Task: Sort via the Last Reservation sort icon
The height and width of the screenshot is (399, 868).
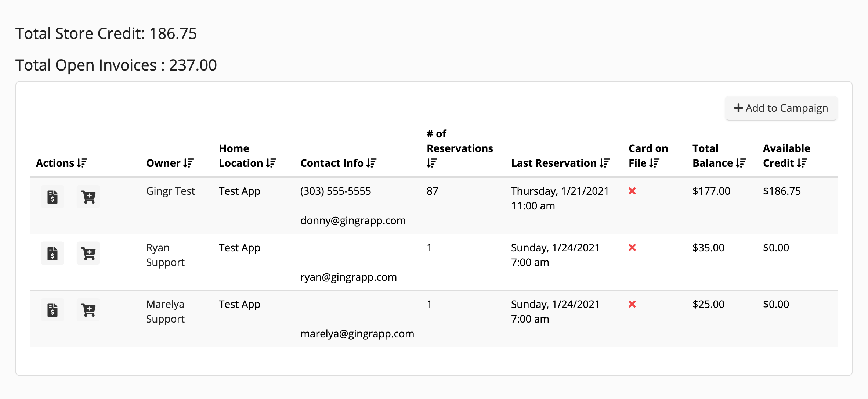Action: (604, 163)
